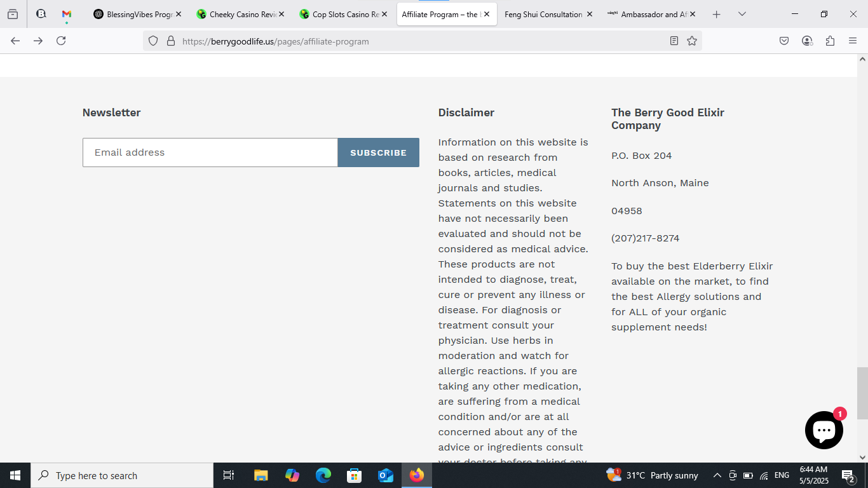The image size is (868, 488).
Task: Open Microsoft Edge from taskbar
Action: click(323, 475)
